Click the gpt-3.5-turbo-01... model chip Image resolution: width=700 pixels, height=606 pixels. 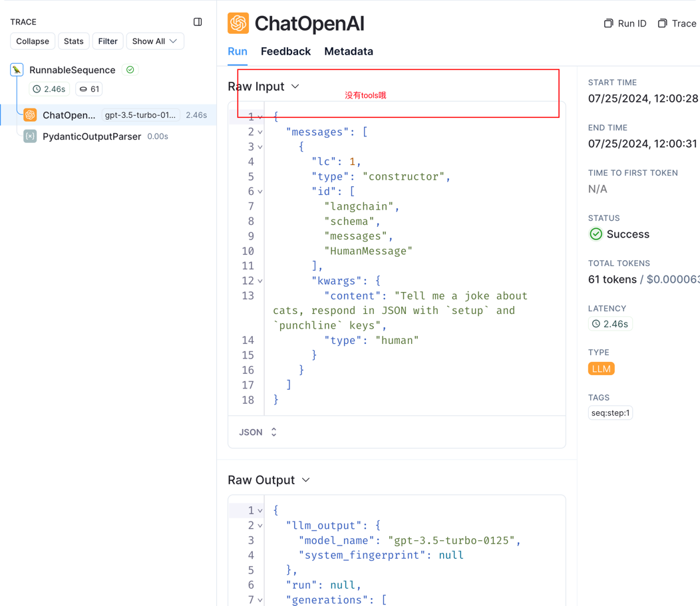point(140,114)
